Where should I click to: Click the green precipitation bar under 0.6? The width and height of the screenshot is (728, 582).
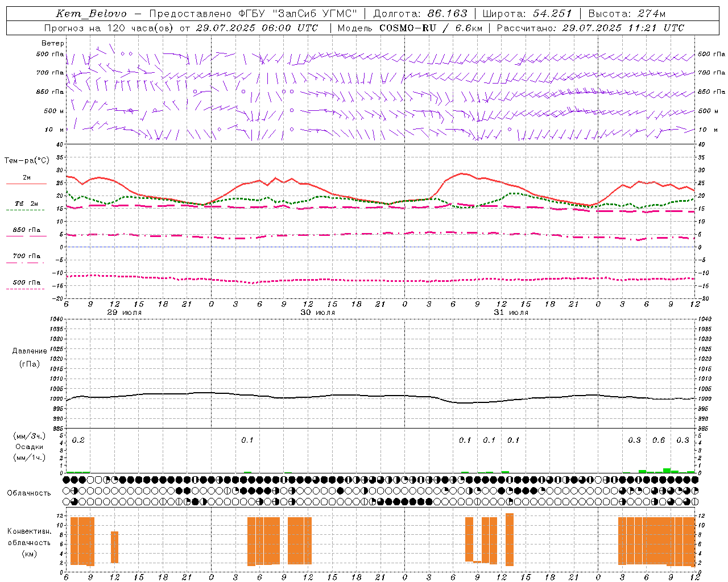click(x=667, y=471)
